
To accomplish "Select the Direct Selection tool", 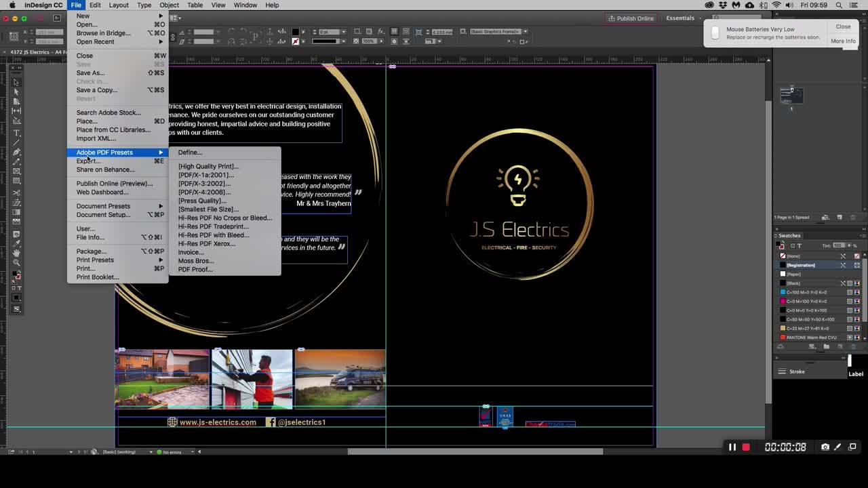I will (17, 92).
